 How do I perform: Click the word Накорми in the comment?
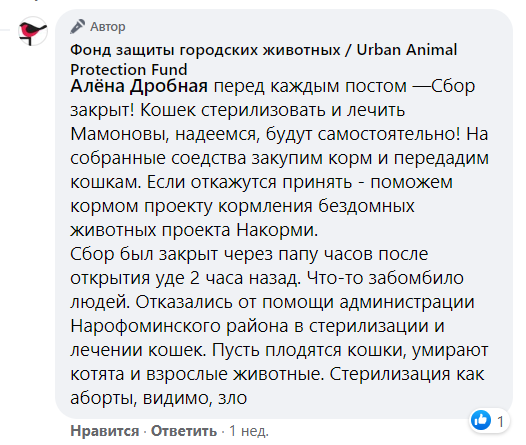tap(277, 230)
